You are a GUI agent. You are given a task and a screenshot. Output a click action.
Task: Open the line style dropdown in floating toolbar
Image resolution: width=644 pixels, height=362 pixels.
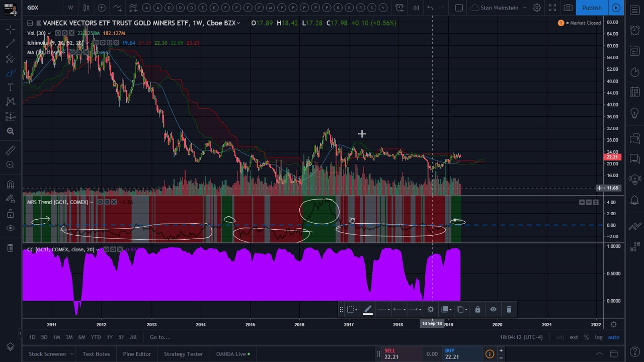click(384, 309)
